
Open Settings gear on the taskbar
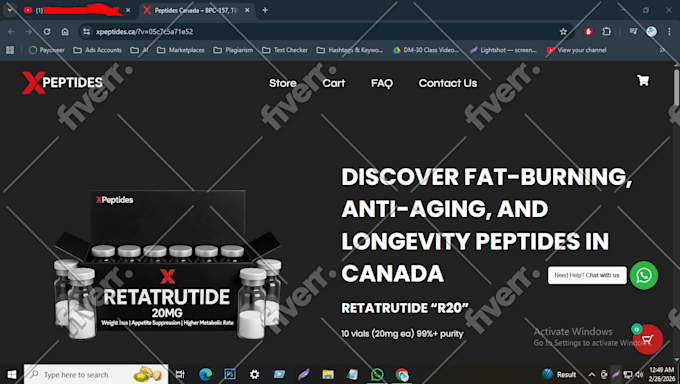[255, 374]
